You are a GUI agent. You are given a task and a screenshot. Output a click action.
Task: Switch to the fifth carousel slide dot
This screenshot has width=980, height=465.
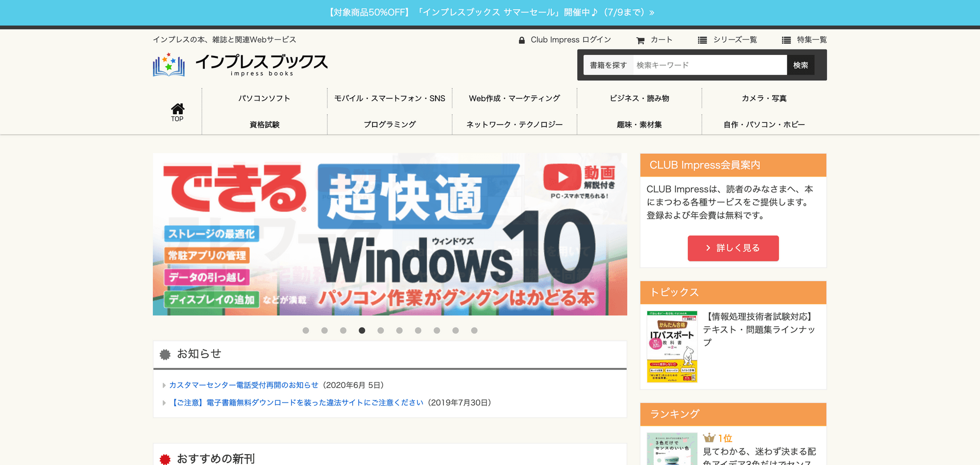tap(381, 331)
